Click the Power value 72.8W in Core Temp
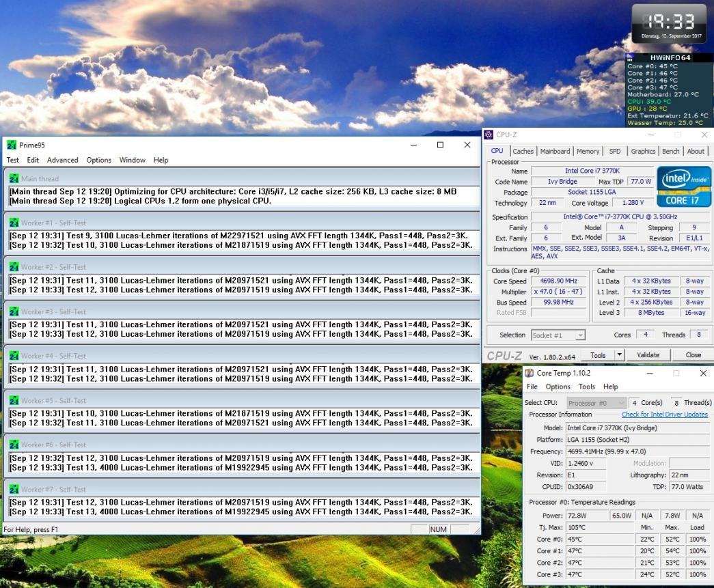This screenshot has width=714, height=588. click(587, 516)
